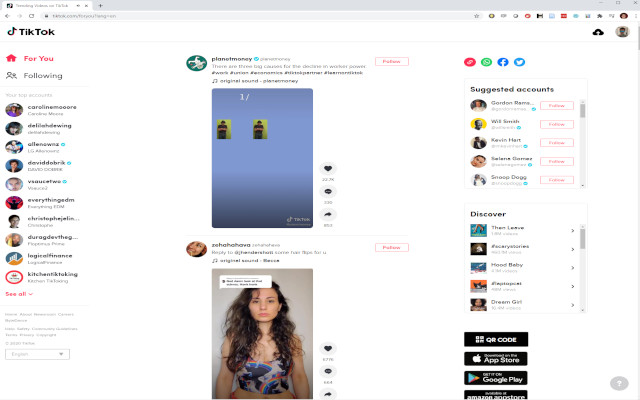The height and width of the screenshot is (400, 640).
Task: Follow Snoop Dogg in suggested accounts
Action: [x=557, y=180]
